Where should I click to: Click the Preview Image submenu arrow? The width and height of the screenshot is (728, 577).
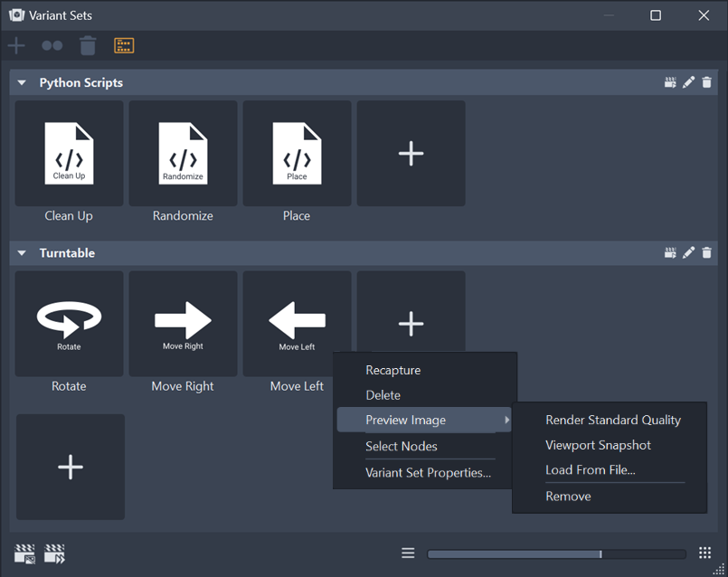coord(506,421)
